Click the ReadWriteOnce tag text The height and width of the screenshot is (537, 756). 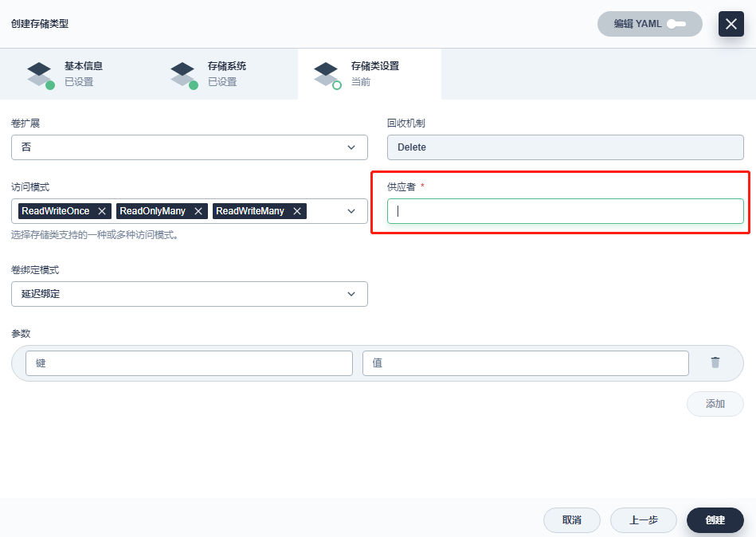tap(56, 211)
